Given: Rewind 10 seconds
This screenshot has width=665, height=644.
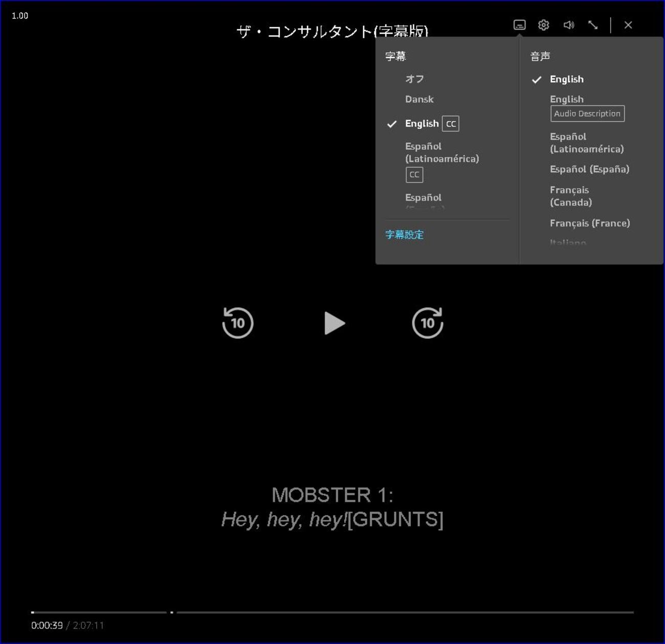Looking at the screenshot, I should coord(238,323).
